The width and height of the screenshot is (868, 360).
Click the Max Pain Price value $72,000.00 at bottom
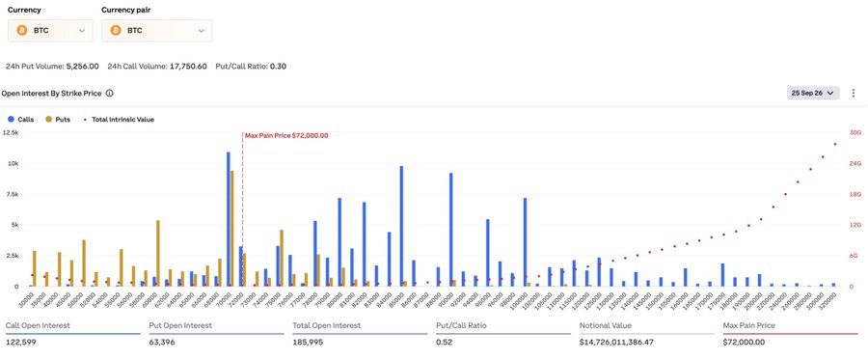[744, 343]
